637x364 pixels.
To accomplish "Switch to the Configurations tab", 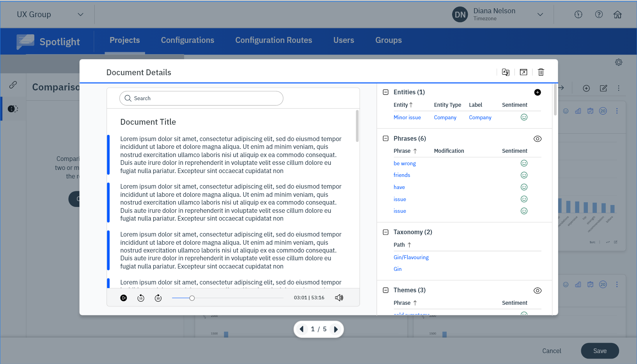I will tap(188, 40).
